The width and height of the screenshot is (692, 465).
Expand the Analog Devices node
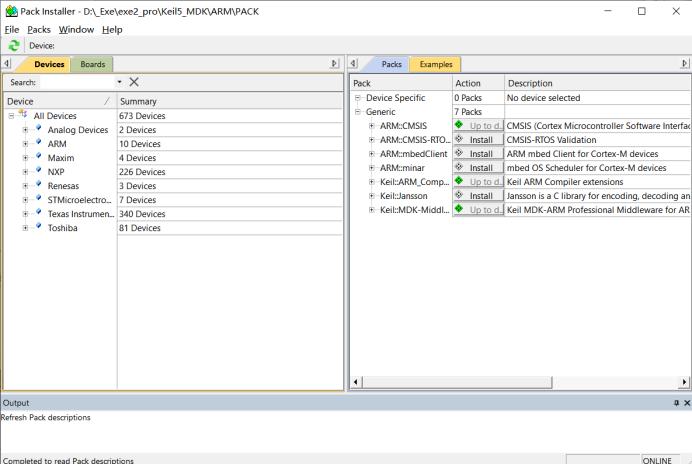tap(26, 130)
